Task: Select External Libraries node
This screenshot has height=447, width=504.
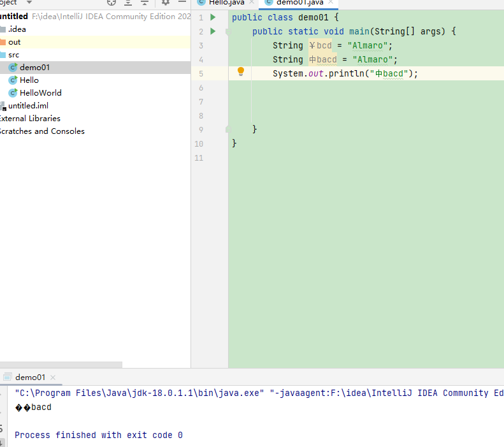Action: pyautogui.click(x=30, y=119)
